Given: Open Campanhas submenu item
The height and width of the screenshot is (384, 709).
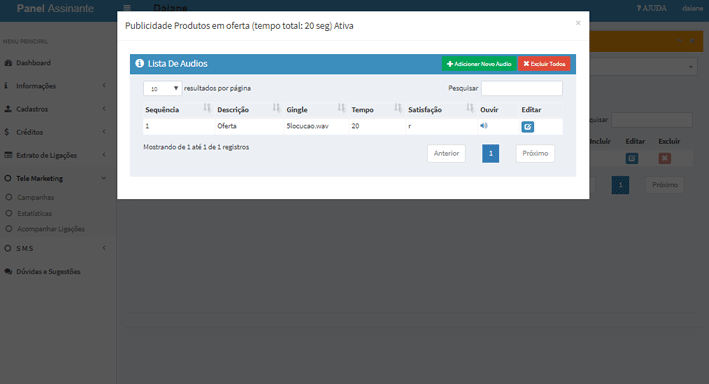Looking at the screenshot, I should tap(35, 197).
